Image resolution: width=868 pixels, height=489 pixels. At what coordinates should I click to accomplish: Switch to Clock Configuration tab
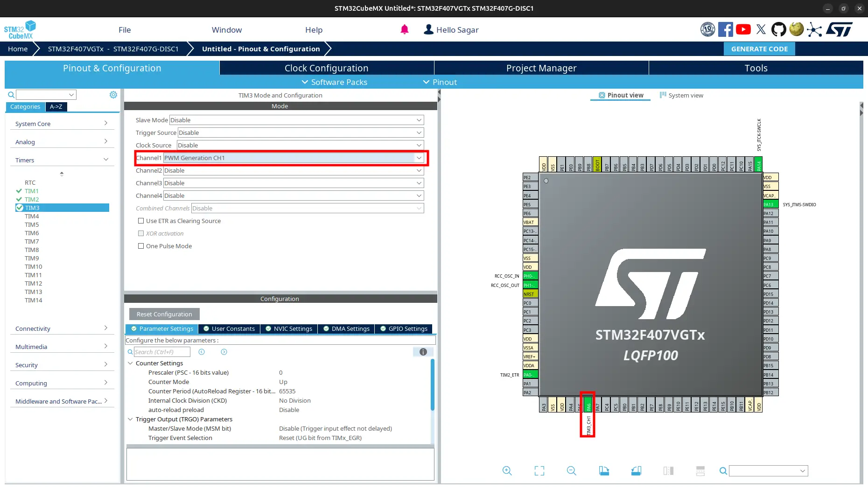click(327, 68)
